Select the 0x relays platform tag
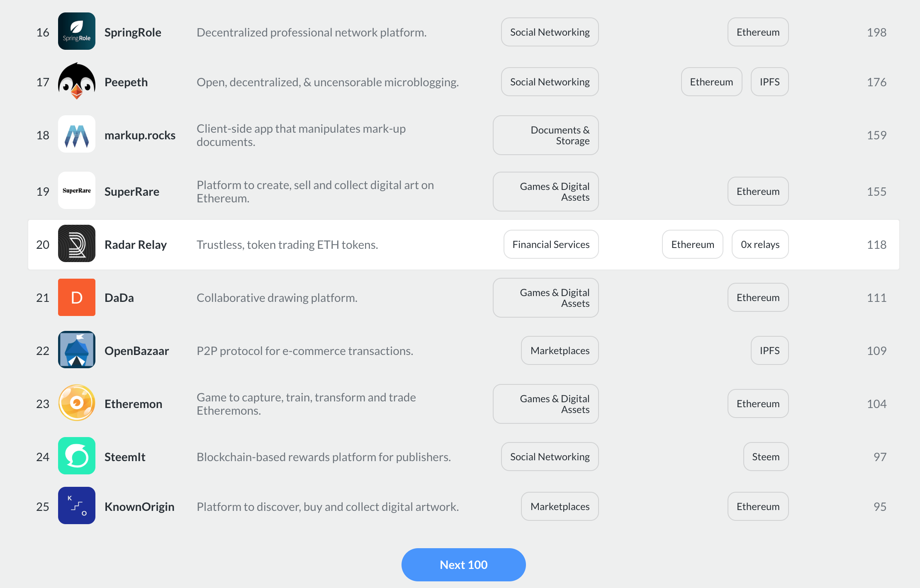The height and width of the screenshot is (588, 920). point(760,245)
